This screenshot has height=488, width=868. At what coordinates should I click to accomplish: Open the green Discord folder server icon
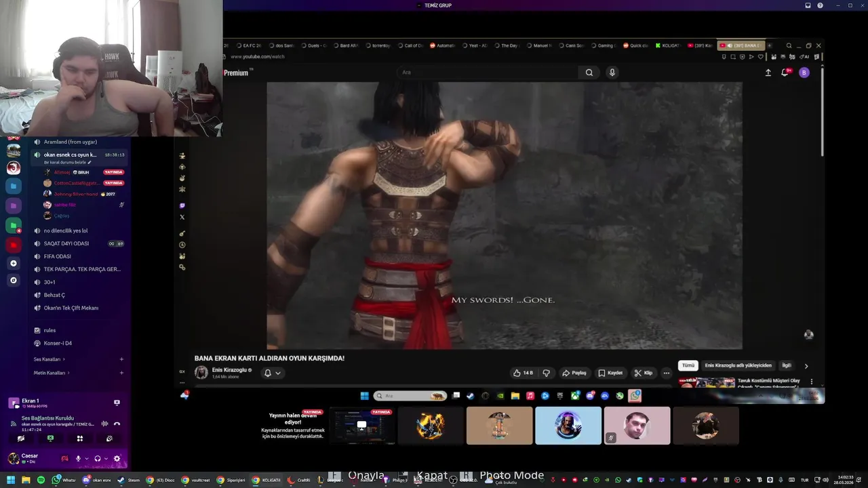tap(14, 225)
